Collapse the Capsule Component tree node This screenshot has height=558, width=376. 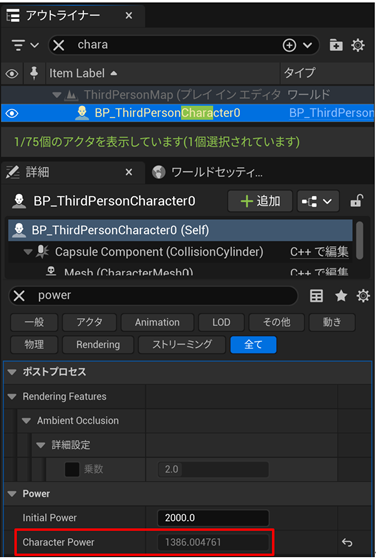pyautogui.click(x=28, y=252)
